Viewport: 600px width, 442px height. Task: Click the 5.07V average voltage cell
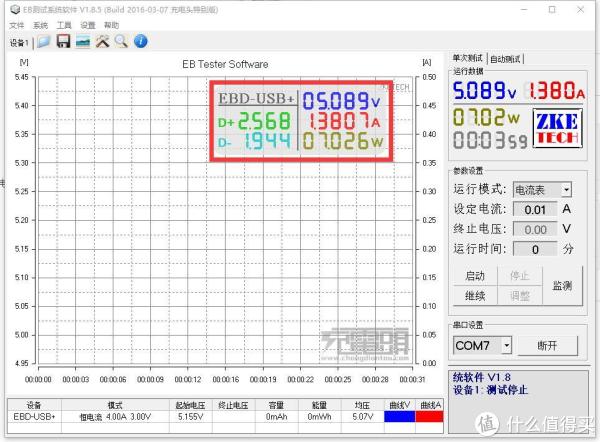click(362, 416)
